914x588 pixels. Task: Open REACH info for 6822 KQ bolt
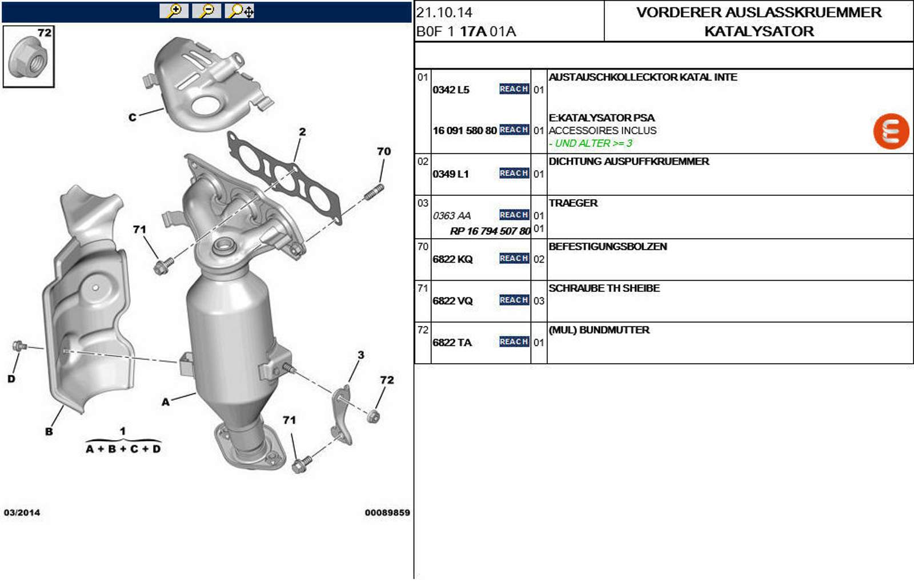514,259
